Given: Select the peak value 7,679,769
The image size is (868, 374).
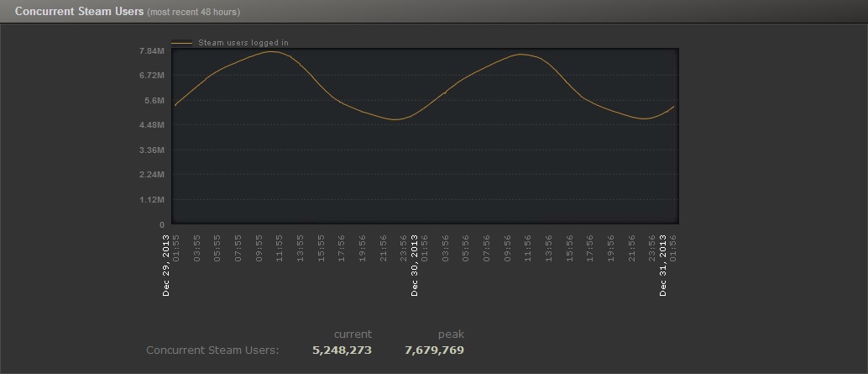Looking at the screenshot, I should (x=435, y=350).
